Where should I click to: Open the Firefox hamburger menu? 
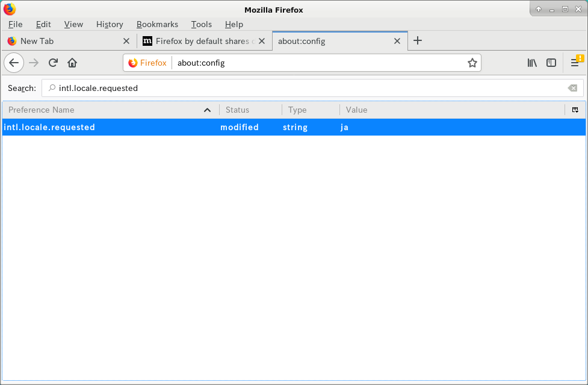tap(575, 63)
